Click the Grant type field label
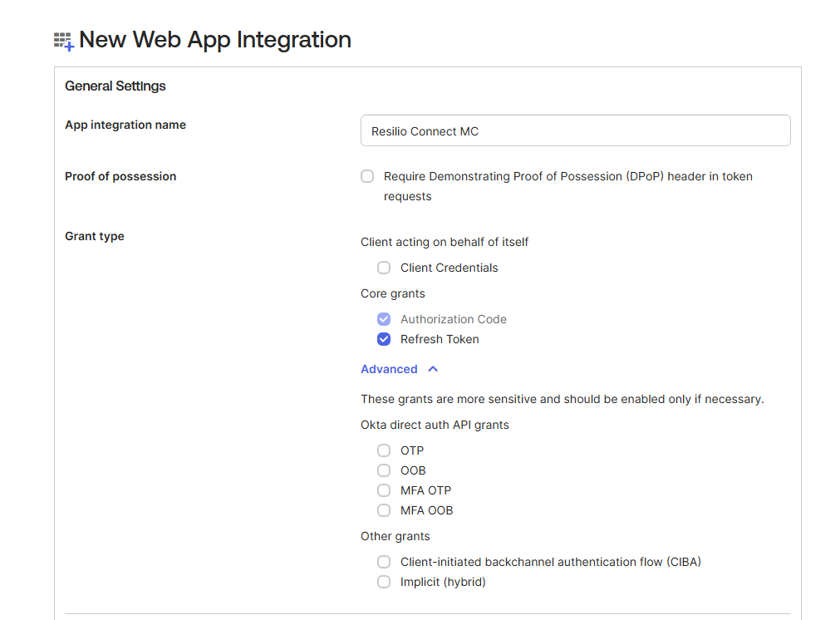 (x=95, y=236)
